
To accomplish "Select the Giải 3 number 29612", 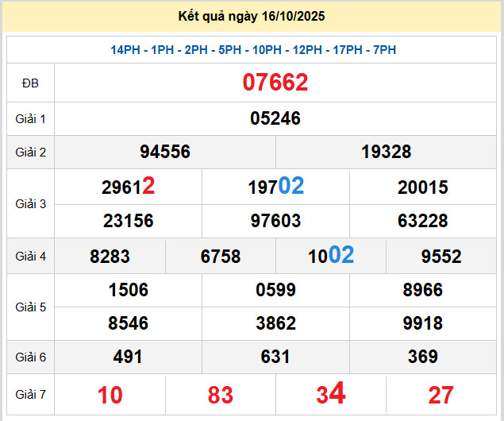I will click(x=128, y=187).
